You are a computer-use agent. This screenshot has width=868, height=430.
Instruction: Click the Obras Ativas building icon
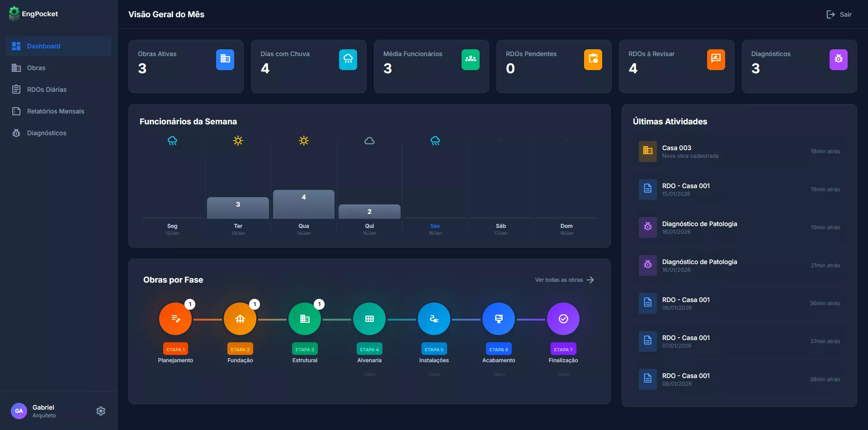pos(225,59)
